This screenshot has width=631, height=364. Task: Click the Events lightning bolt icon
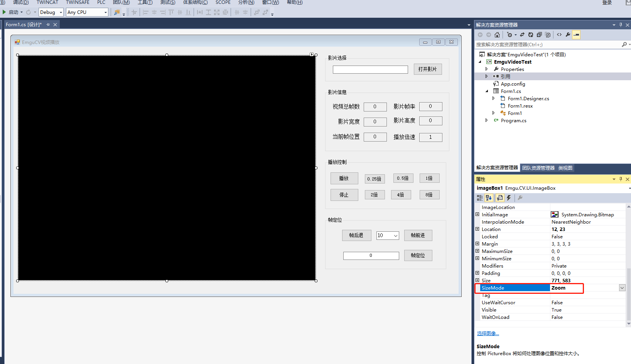[x=509, y=198]
